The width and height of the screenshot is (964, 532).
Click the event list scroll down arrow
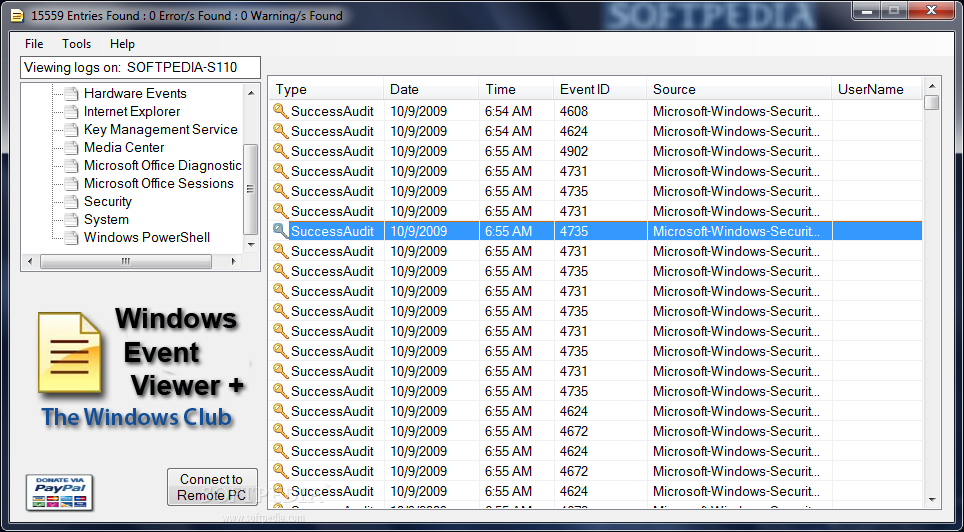coord(932,499)
